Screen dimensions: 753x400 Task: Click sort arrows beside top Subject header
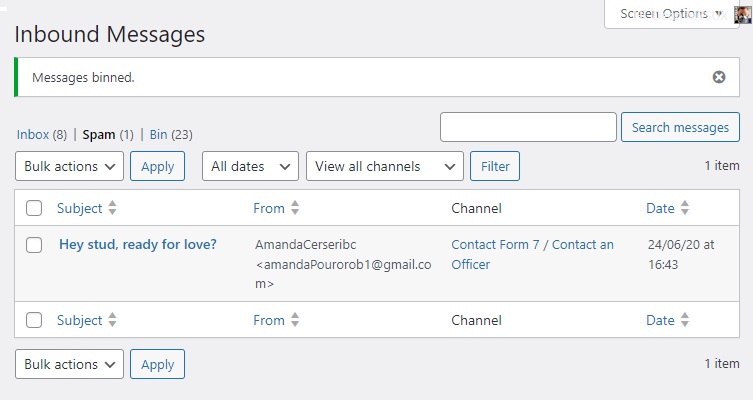pos(112,208)
